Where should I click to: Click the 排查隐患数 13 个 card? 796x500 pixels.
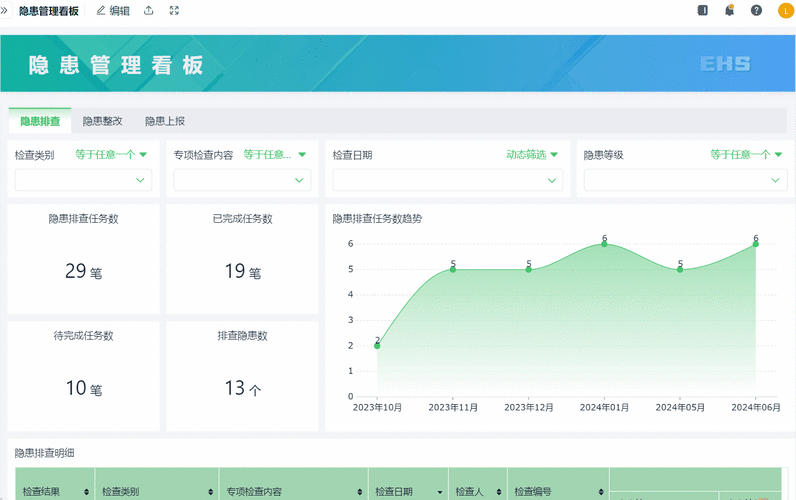(242, 376)
